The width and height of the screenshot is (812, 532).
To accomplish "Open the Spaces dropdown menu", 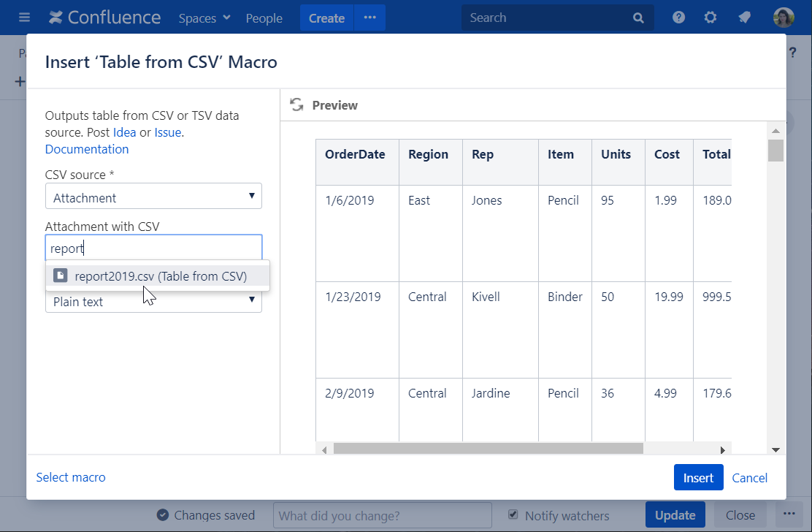I will [204, 18].
